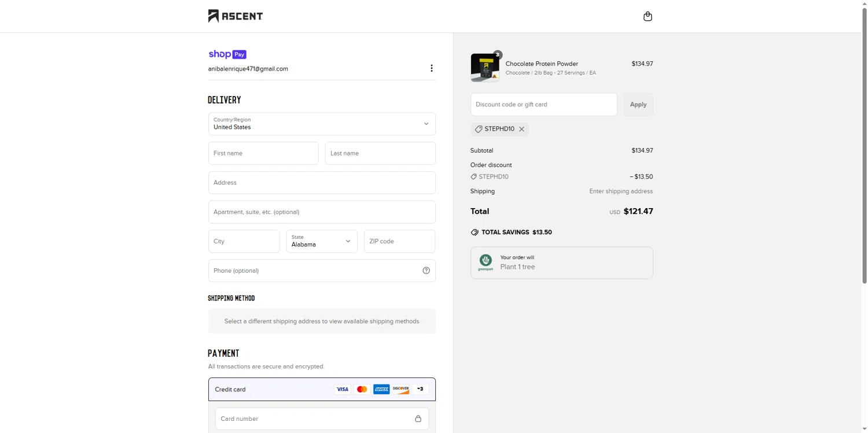This screenshot has height=433, width=868.
Task: Focus the First name field
Action: tap(263, 153)
